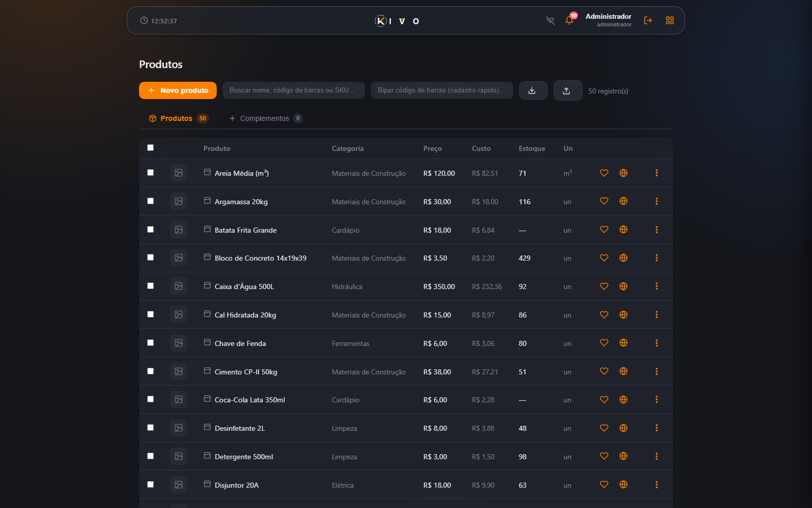The image size is (812, 508).
Task: Favorite Caixa d'Água 500L with heart
Action: (x=604, y=286)
